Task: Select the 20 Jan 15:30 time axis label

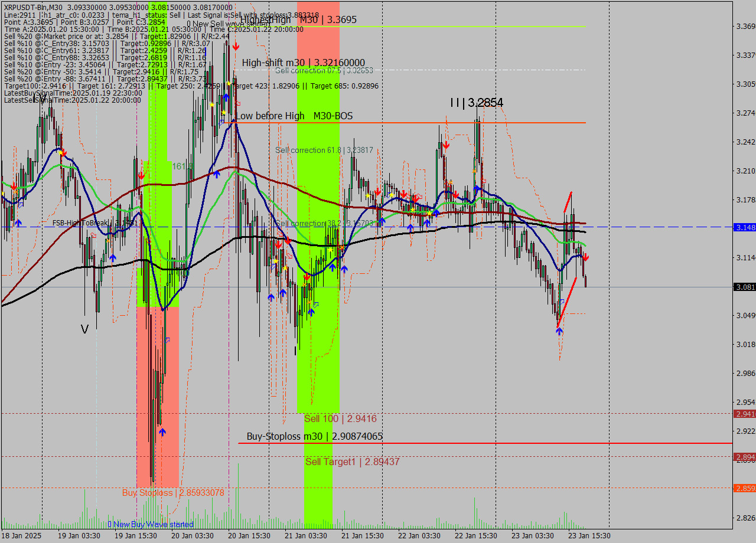Action: click(x=249, y=535)
